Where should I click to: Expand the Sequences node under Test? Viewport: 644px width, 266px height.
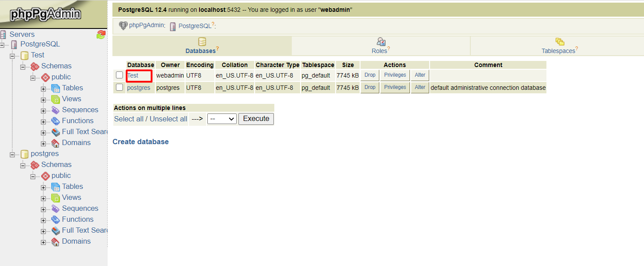pyautogui.click(x=43, y=110)
